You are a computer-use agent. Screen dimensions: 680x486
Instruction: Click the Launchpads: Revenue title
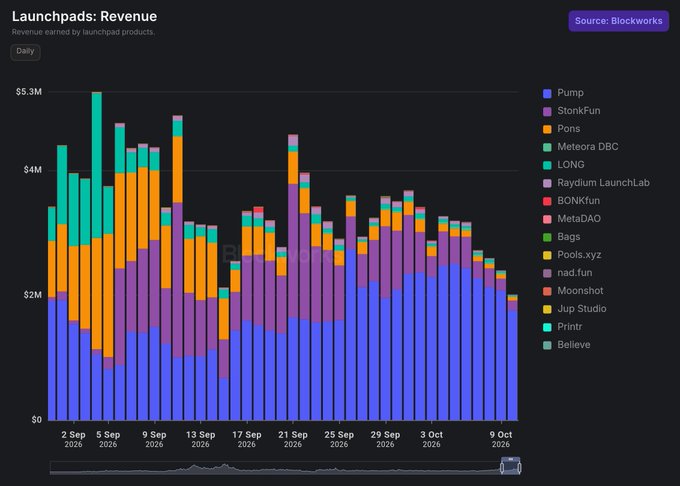pos(85,16)
